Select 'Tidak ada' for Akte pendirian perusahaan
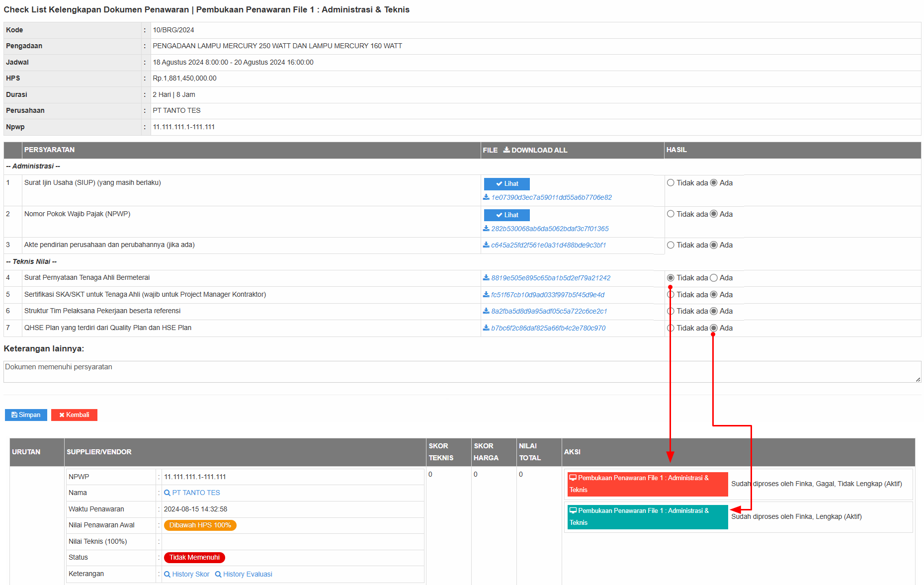The height and width of the screenshot is (585, 924). point(671,245)
